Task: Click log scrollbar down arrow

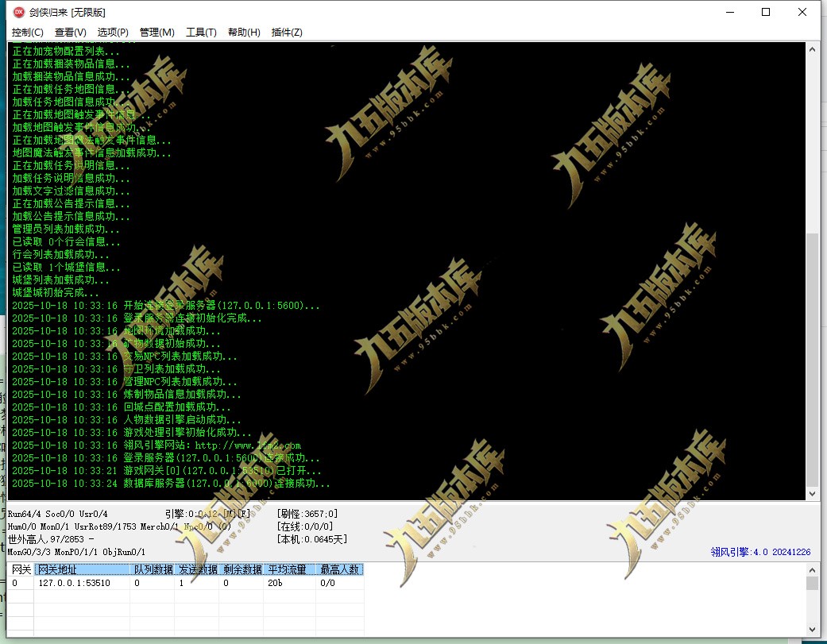Action: [812, 494]
